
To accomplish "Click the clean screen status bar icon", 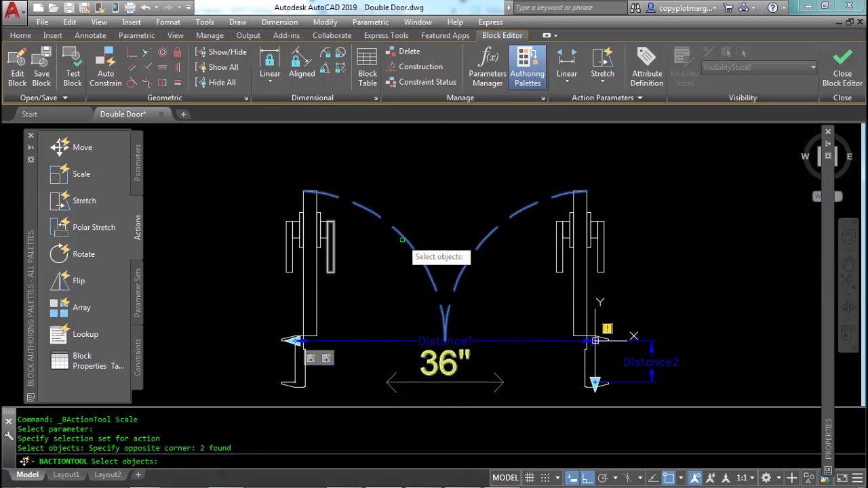I will click(x=841, y=477).
